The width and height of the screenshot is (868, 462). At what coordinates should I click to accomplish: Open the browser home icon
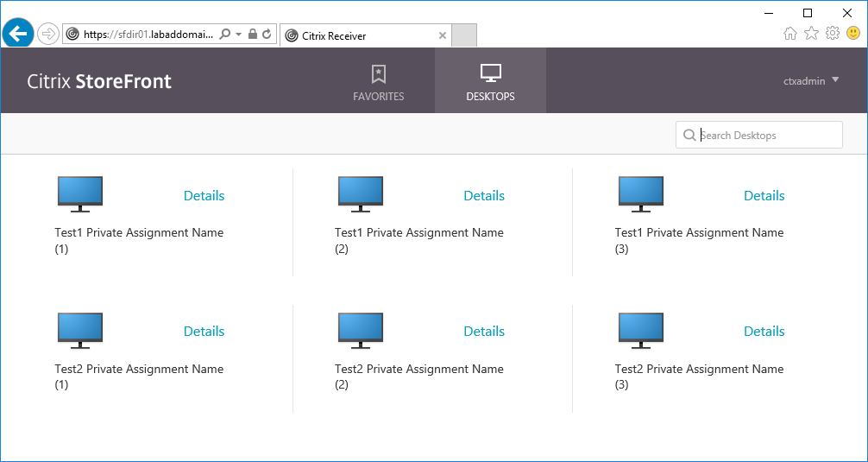click(790, 34)
